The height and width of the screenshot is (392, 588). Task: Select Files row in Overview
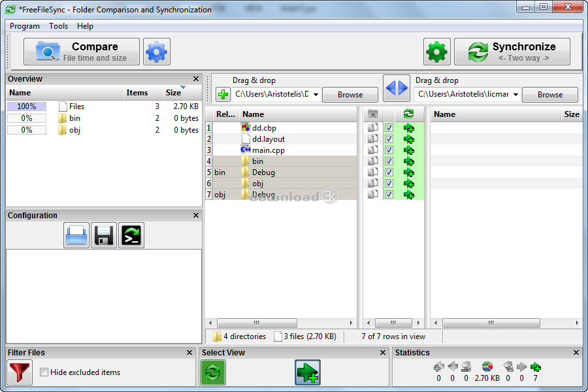(103, 106)
